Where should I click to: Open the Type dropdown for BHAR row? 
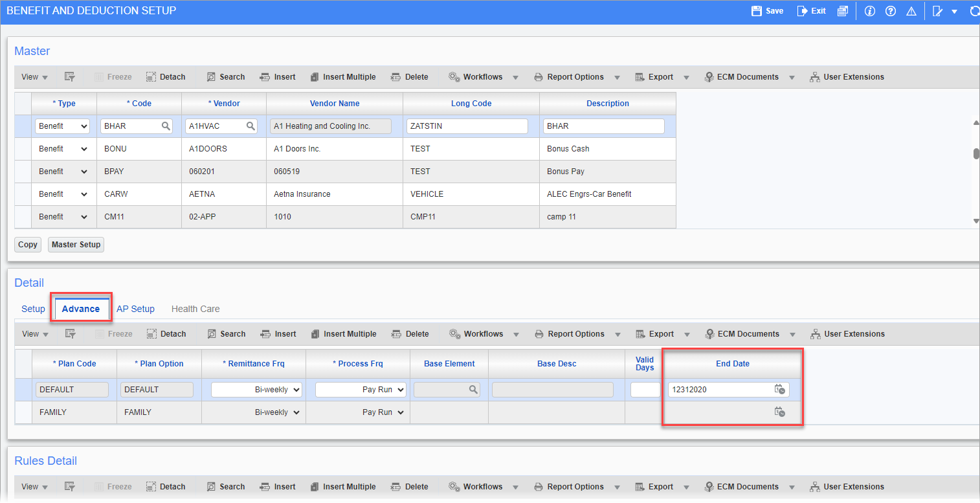point(62,126)
